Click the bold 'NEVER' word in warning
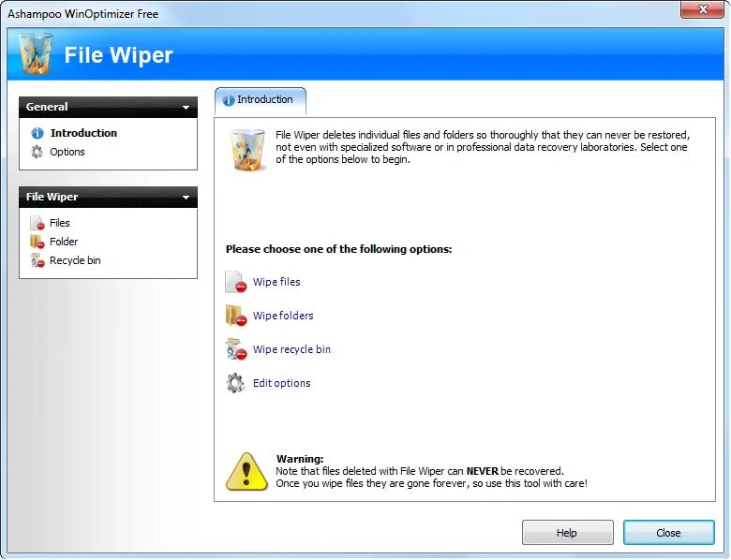The height and width of the screenshot is (560, 731). (483, 471)
